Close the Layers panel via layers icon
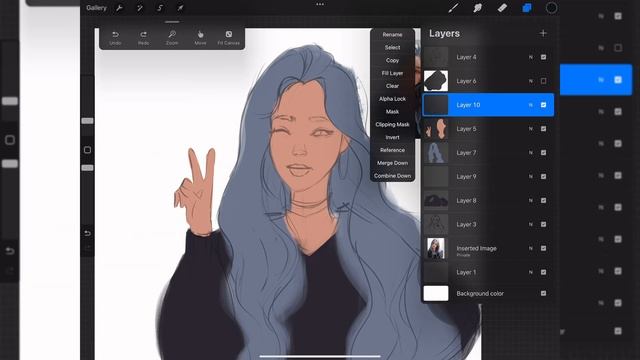640x360 pixels. point(527,8)
